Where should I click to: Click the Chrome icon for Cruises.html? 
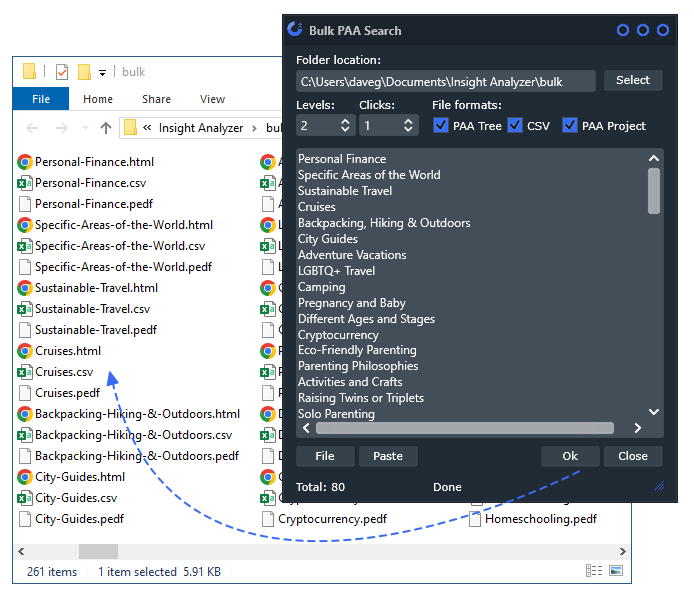point(25,351)
